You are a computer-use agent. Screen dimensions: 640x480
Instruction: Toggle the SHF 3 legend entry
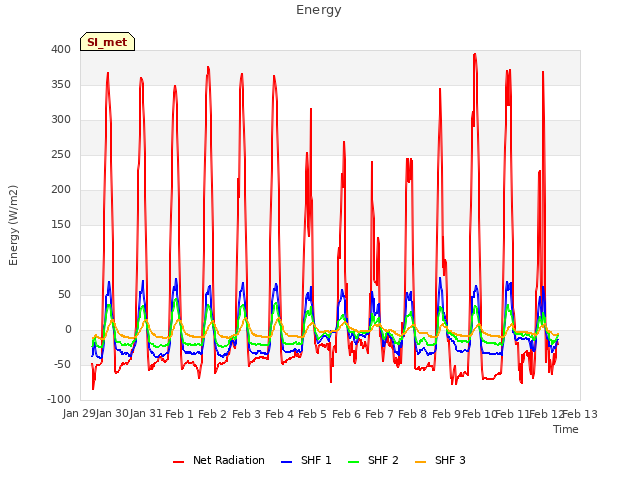point(440,460)
